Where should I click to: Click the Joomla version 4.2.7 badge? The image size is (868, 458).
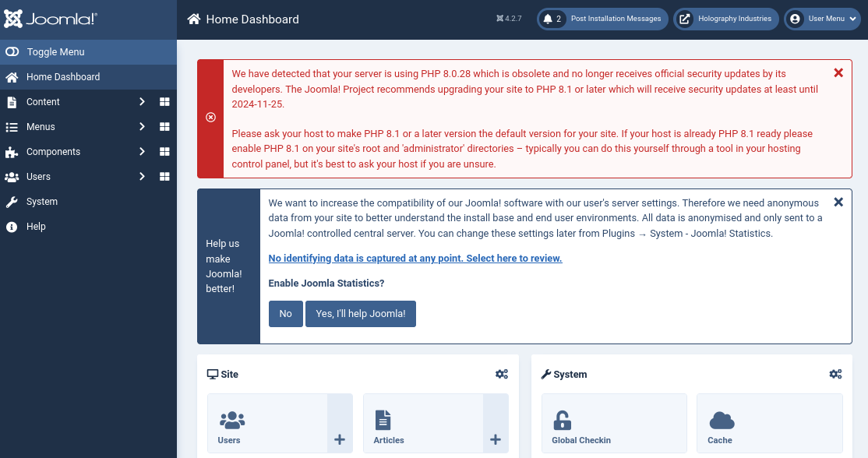coord(509,19)
